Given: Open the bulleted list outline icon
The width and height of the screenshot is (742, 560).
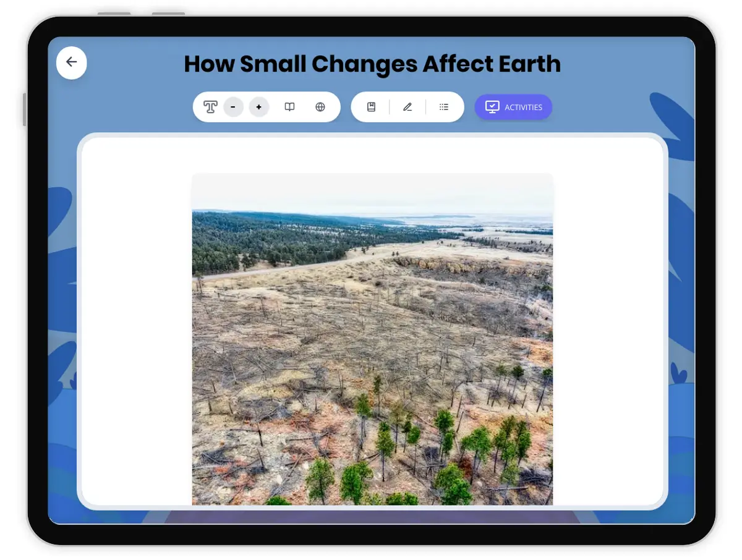Looking at the screenshot, I should point(444,107).
